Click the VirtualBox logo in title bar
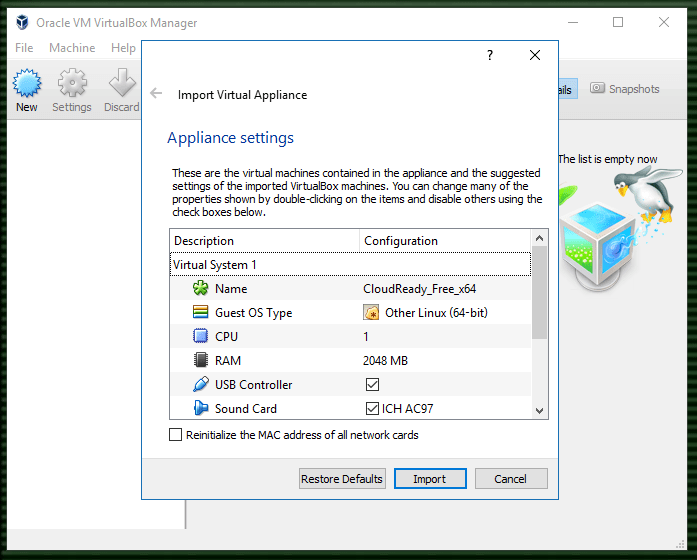 click(22, 22)
